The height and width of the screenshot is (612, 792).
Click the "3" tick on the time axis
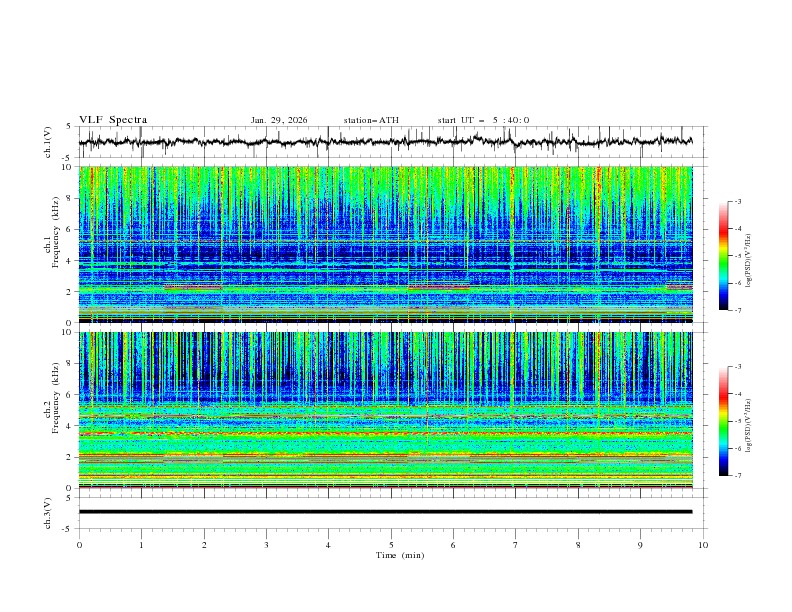(266, 545)
